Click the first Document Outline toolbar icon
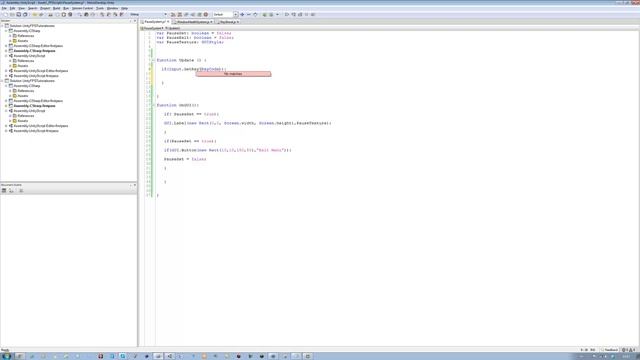Viewport: 640px width, 360px height. click(x=4, y=191)
